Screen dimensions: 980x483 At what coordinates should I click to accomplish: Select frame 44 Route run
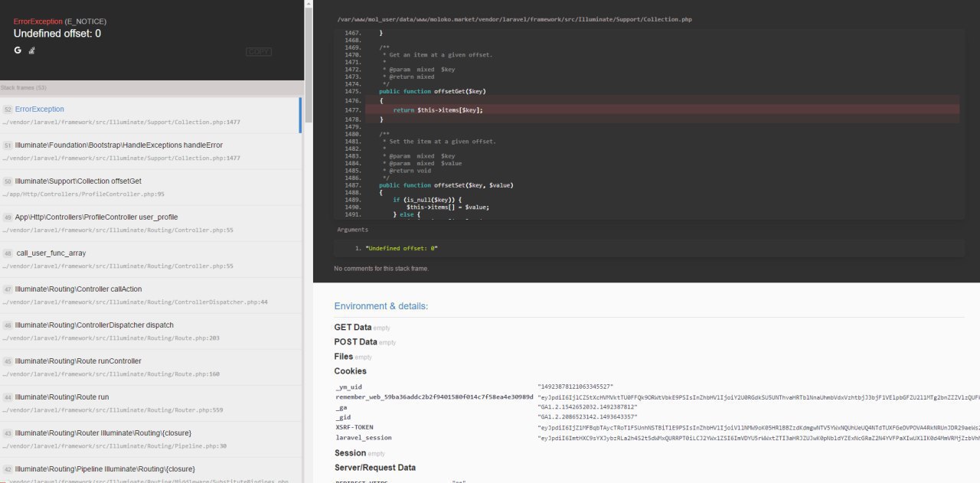click(x=151, y=403)
